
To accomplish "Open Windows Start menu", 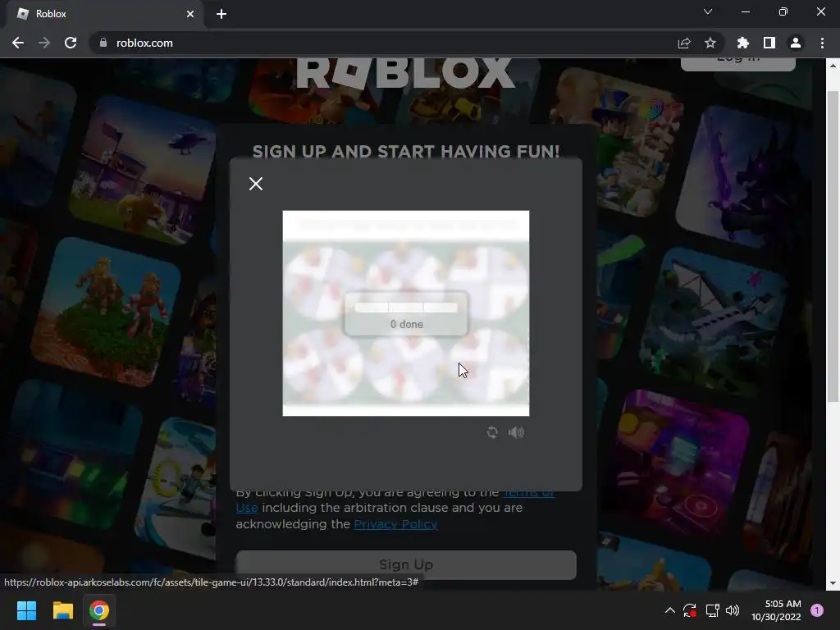I will 26,610.
